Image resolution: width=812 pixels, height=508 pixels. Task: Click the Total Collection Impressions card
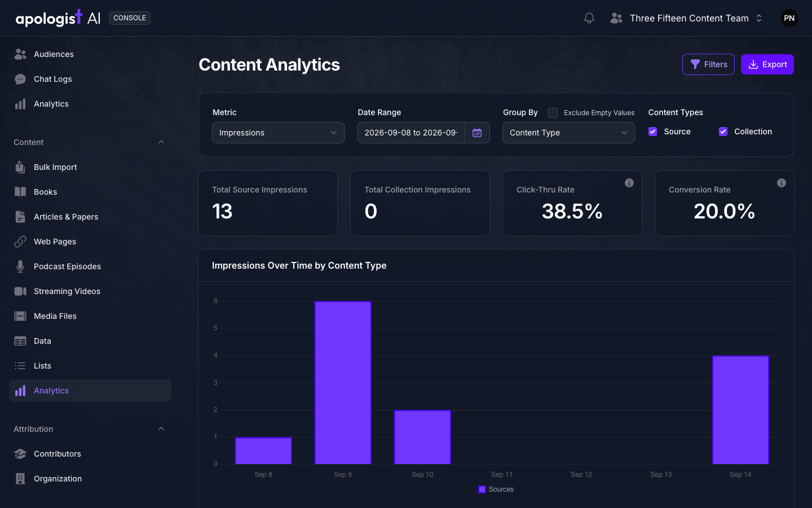[x=420, y=203]
